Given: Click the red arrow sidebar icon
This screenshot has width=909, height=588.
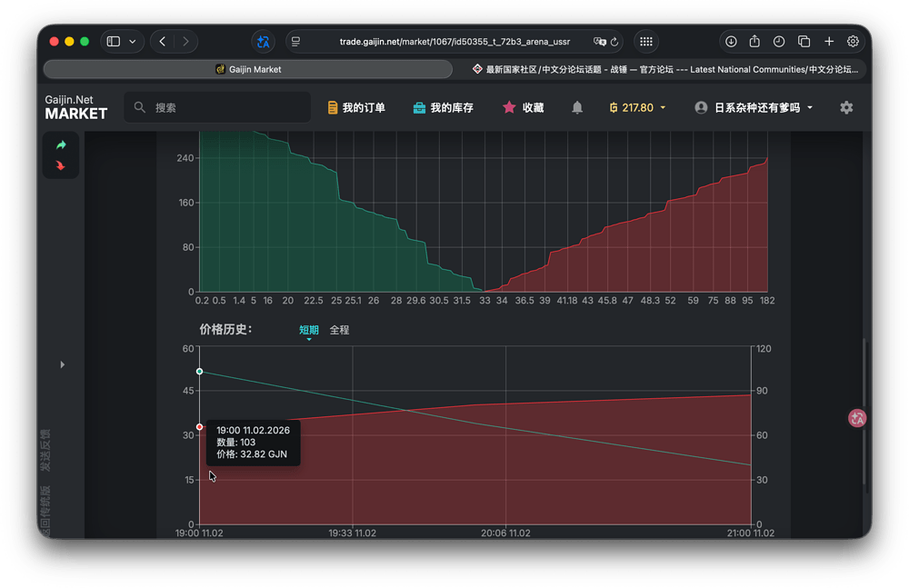Looking at the screenshot, I should click(61, 165).
